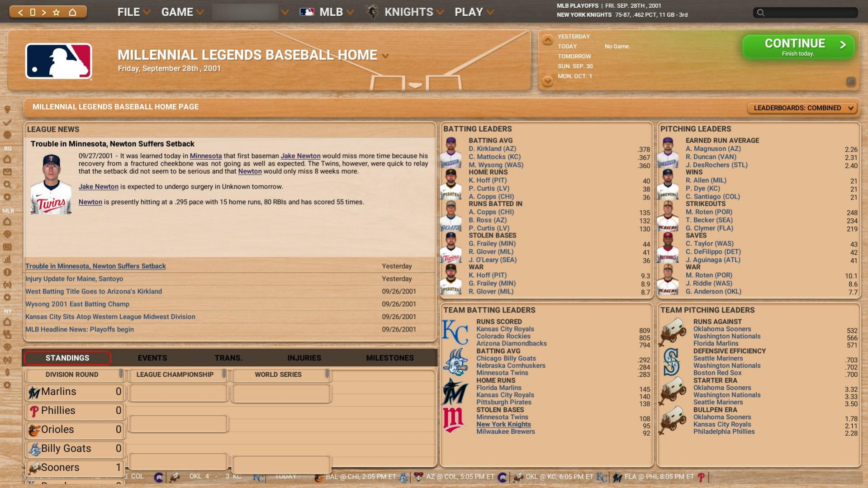The image size is (868, 488).
Task: Click the MLB logo in the header banner
Action: 59,61
